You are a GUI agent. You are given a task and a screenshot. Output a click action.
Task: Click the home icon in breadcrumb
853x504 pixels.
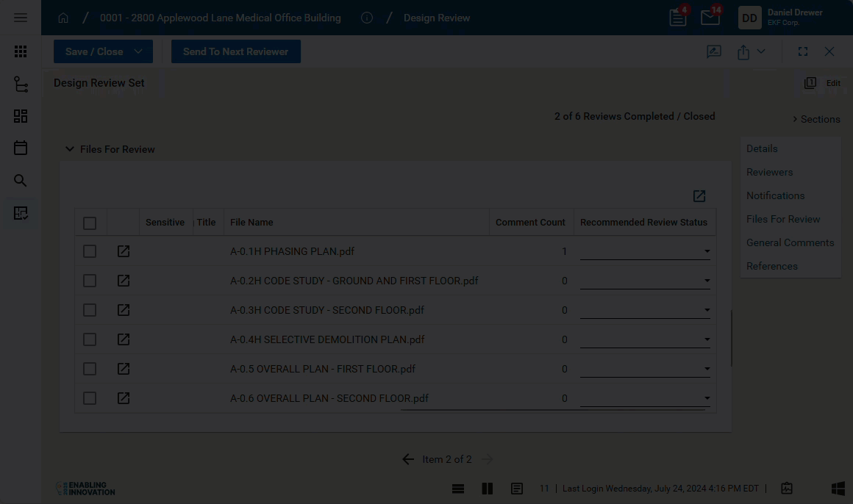63,18
